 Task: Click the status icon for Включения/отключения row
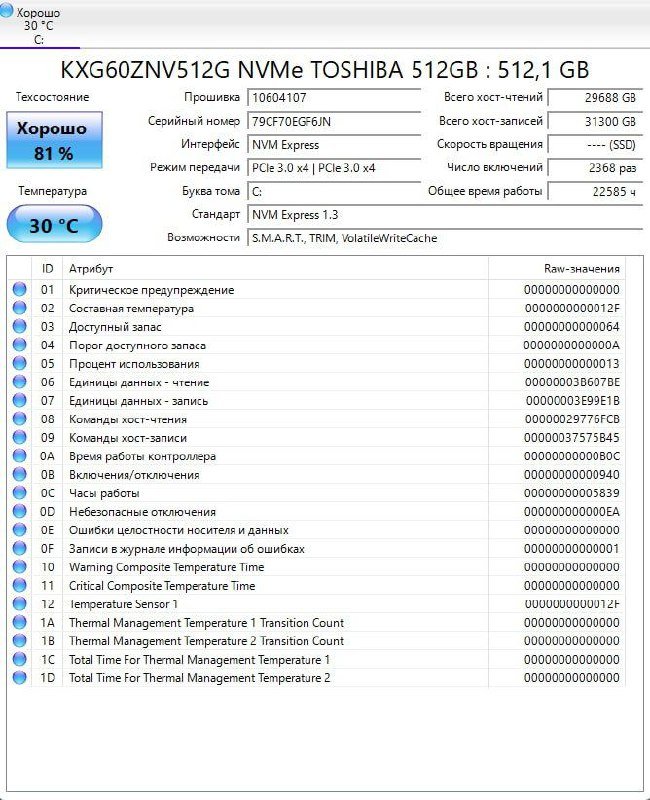pyautogui.click(x=19, y=475)
